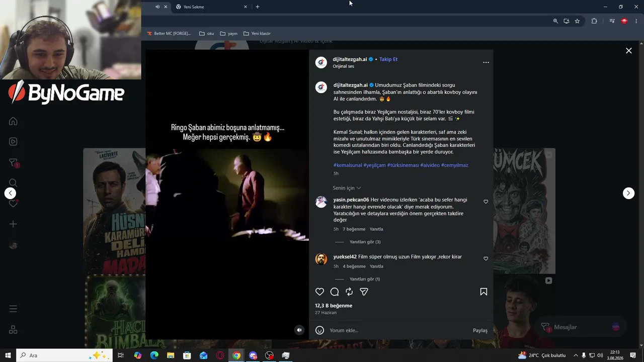644x362 pixels.
Task: Open the Better MC [FORGE] bookmark
Action: click(169, 34)
